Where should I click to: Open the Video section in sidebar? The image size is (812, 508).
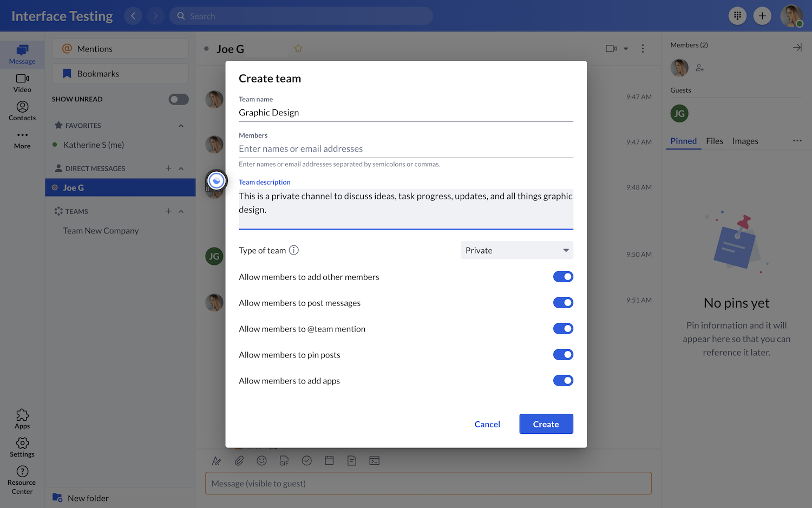tap(22, 83)
